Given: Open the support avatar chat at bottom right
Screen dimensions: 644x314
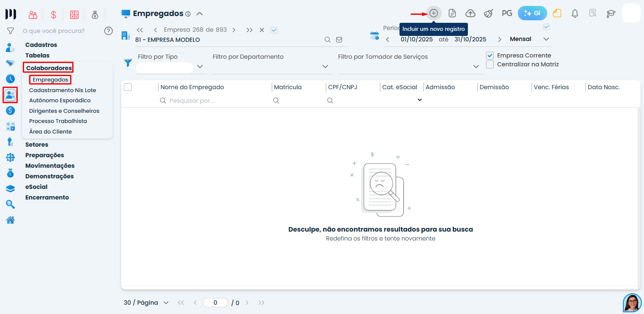Looking at the screenshot, I should [x=632, y=303].
